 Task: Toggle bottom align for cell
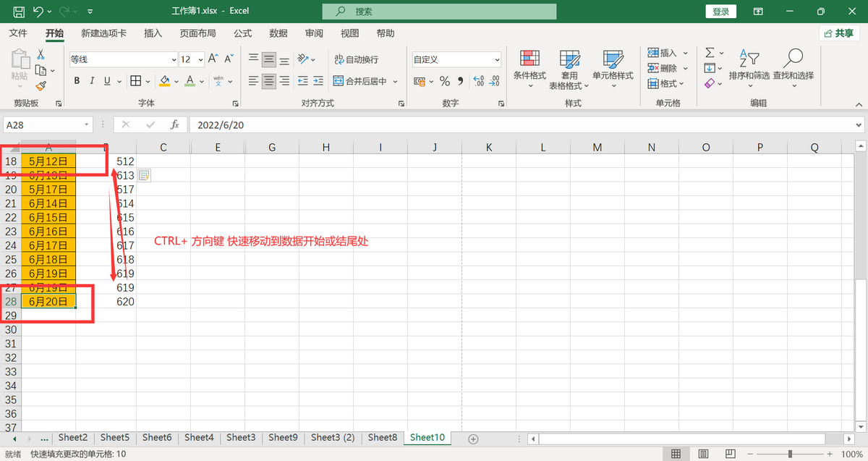[285, 59]
